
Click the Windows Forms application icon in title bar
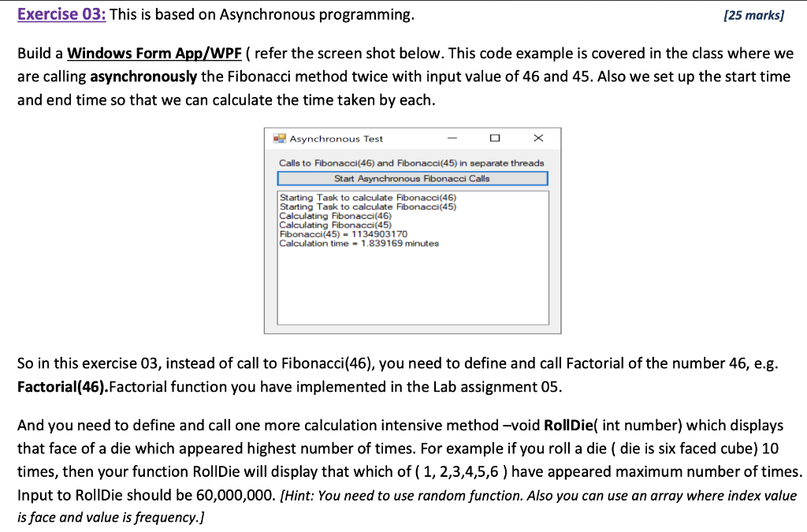point(277,138)
